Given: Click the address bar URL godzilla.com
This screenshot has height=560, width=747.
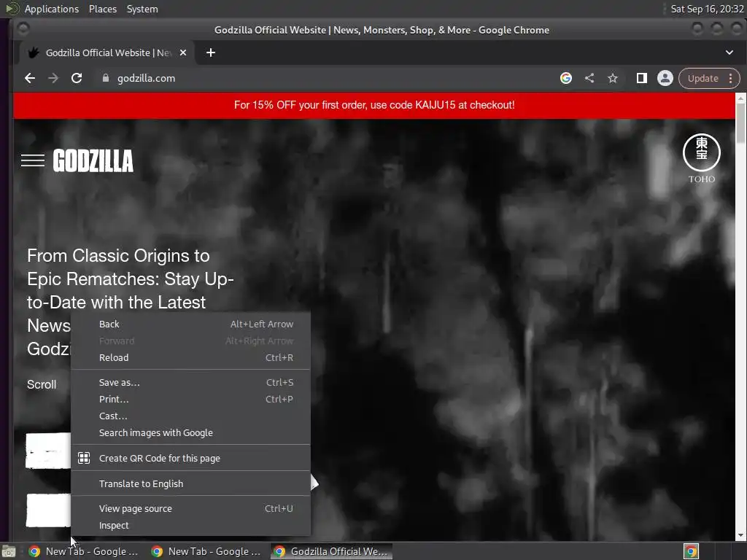Looking at the screenshot, I should click(x=146, y=78).
